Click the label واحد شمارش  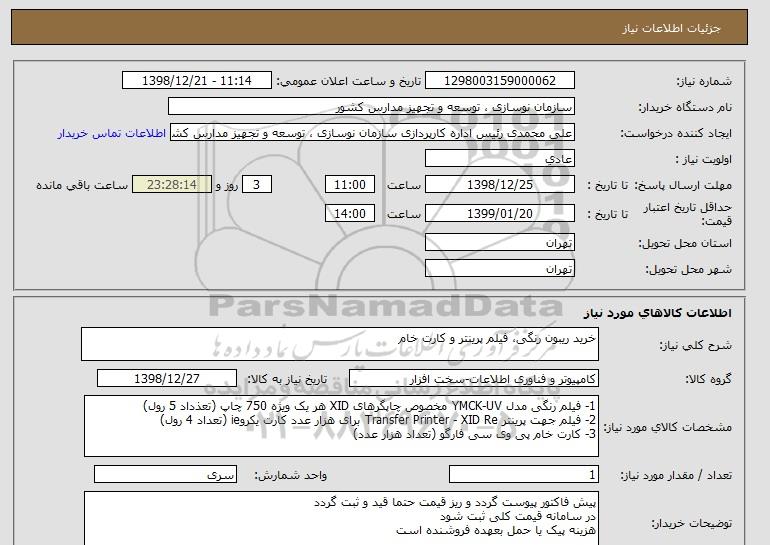pos(291,475)
